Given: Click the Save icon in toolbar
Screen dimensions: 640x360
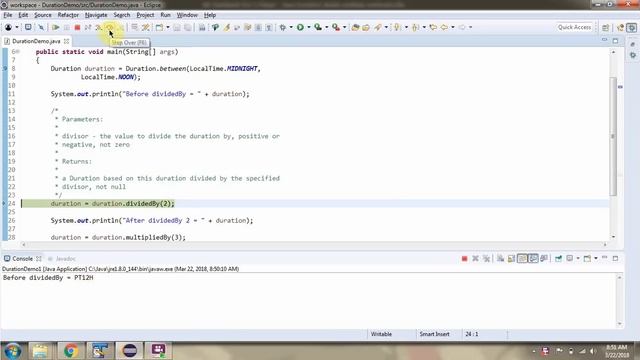Looking at the screenshot, I should 177,27.
